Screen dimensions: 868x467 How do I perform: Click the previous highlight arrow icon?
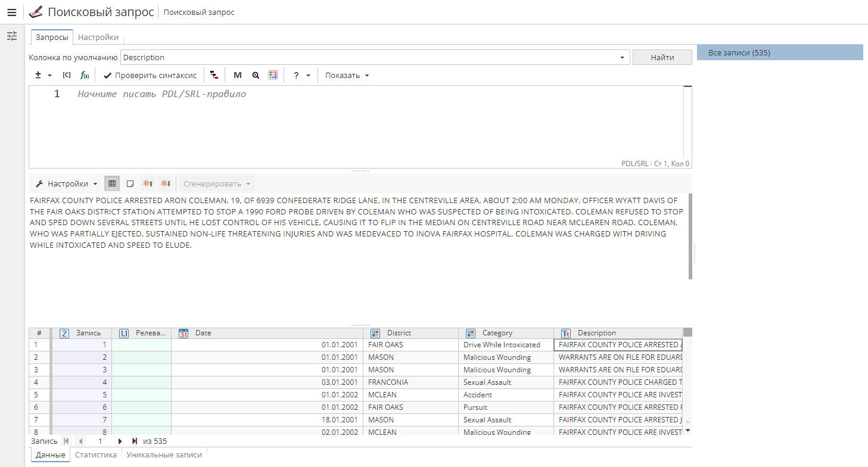[148, 183]
